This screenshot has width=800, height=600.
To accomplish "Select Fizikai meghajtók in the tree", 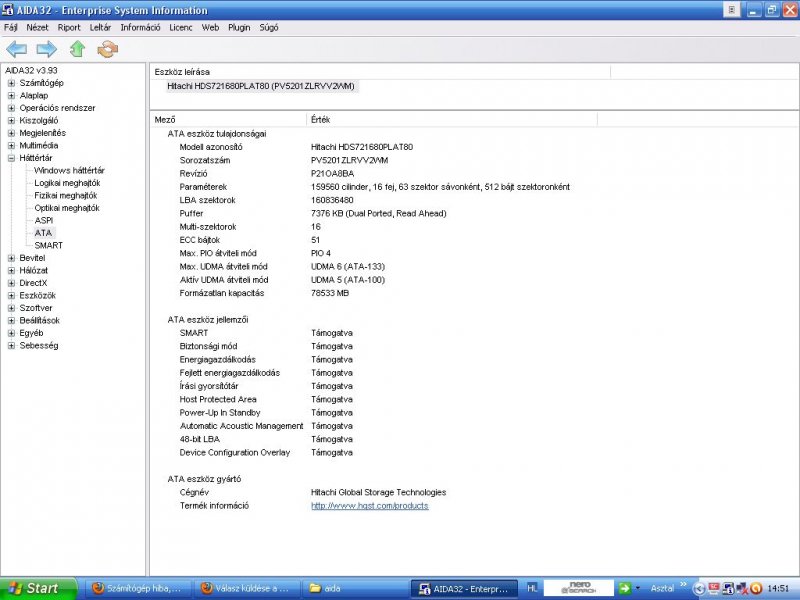I will tap(65, 195).
